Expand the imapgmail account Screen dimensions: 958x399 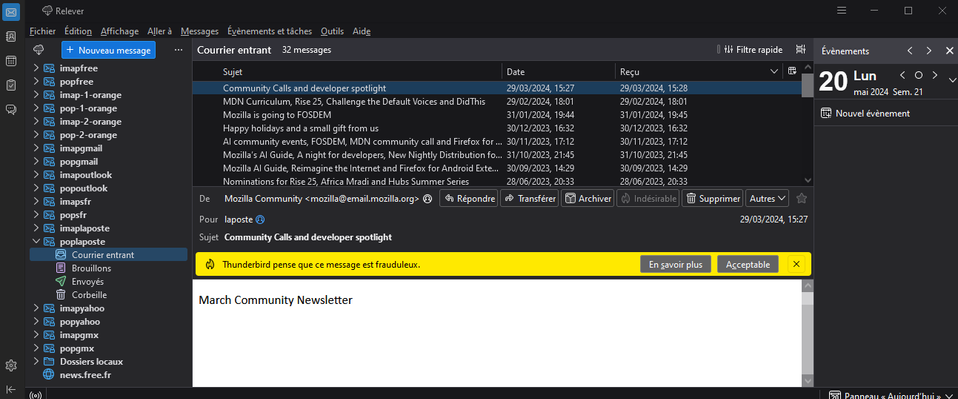[x=36, y=148]
